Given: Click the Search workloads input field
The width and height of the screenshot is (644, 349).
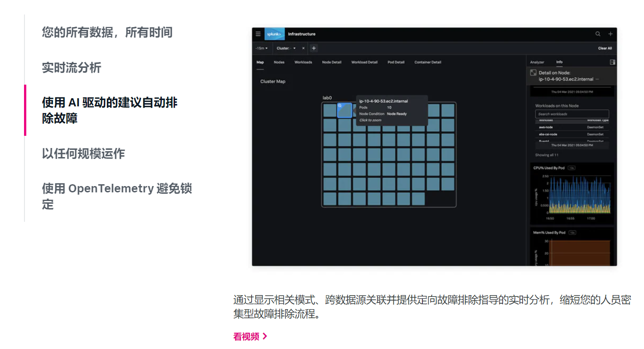Looking at the screenshot, I should pos(572,114).
